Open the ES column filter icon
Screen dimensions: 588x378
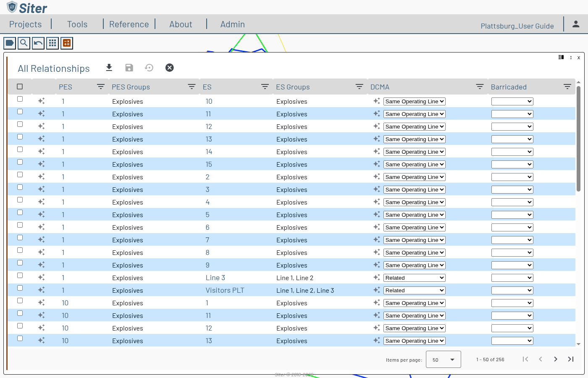(x=265, y=87)
